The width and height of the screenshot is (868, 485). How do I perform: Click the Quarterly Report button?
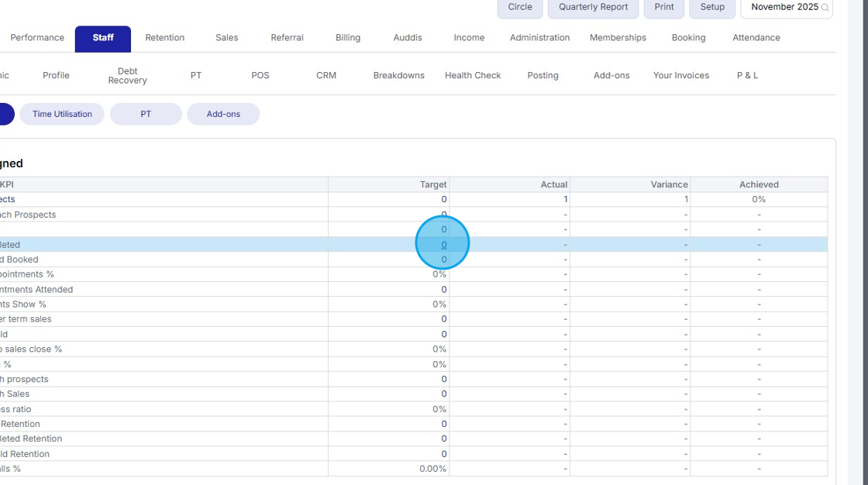coord(593,7)
